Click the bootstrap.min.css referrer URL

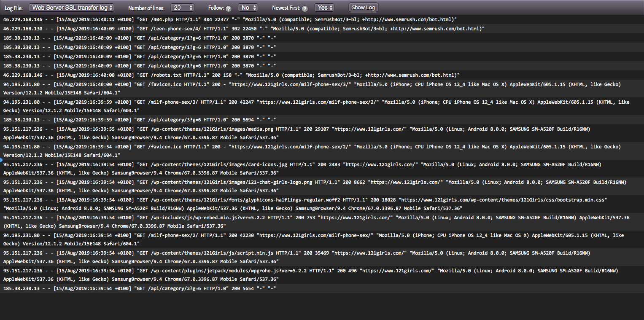(502, 199)
